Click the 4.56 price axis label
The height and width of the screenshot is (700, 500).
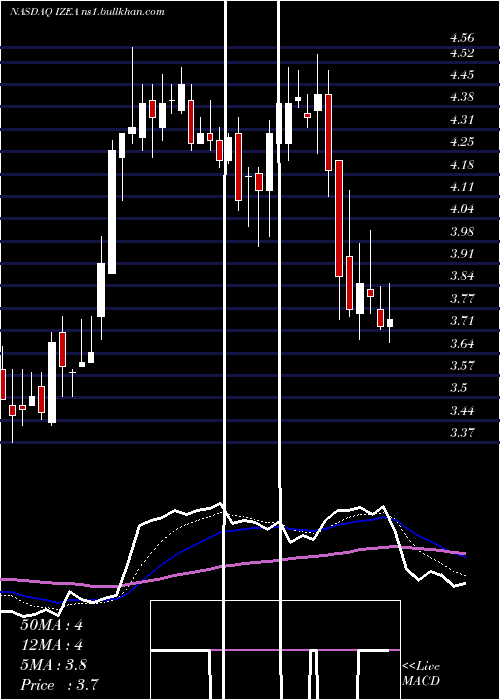tap(462, 38)
